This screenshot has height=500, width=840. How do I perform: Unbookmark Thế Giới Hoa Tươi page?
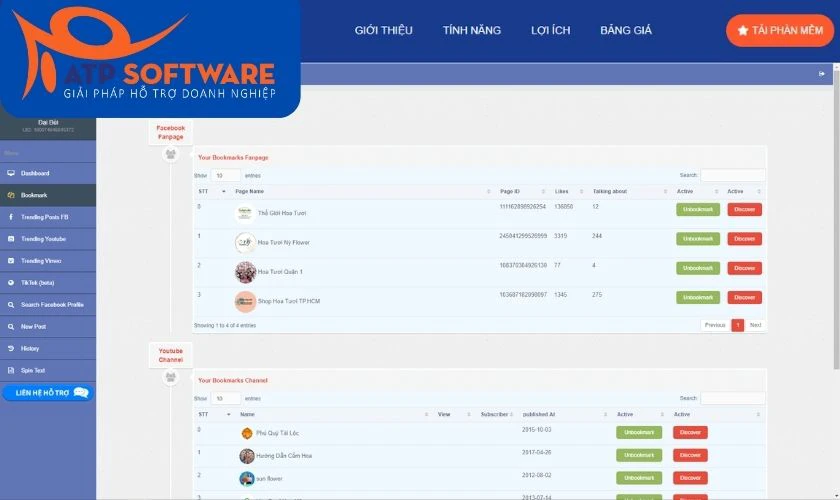698,210
